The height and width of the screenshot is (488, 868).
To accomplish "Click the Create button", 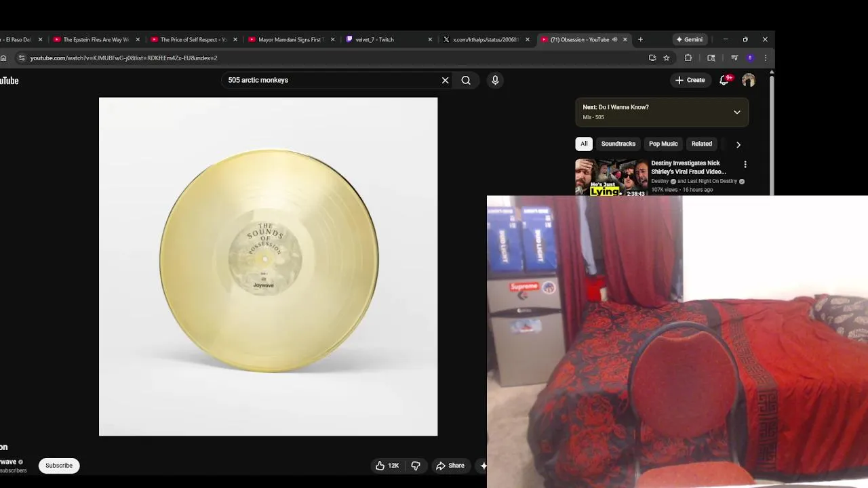I will 690,80.
